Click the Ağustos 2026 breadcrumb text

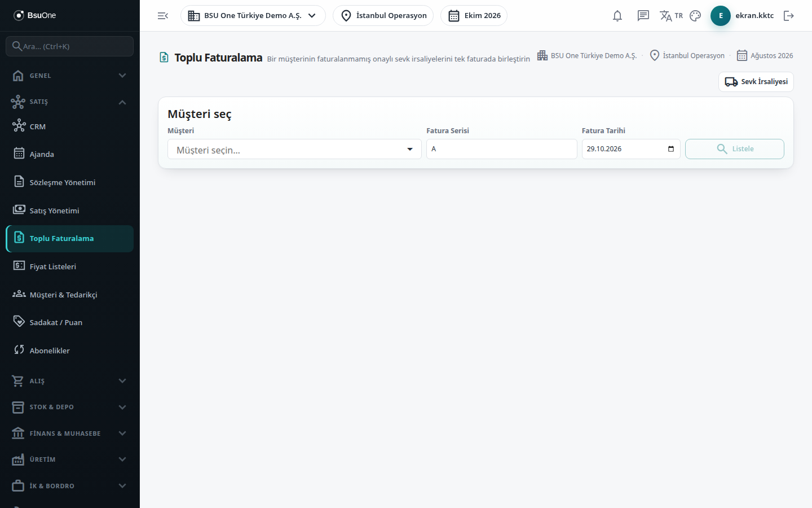tap(772, 56)
